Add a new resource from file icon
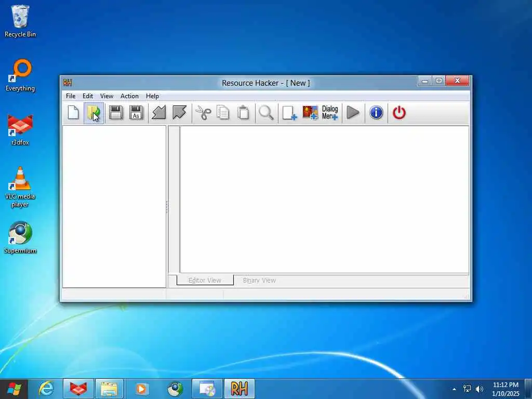The height and width of the screenshot is (399, 532). (x=289, y=113)
